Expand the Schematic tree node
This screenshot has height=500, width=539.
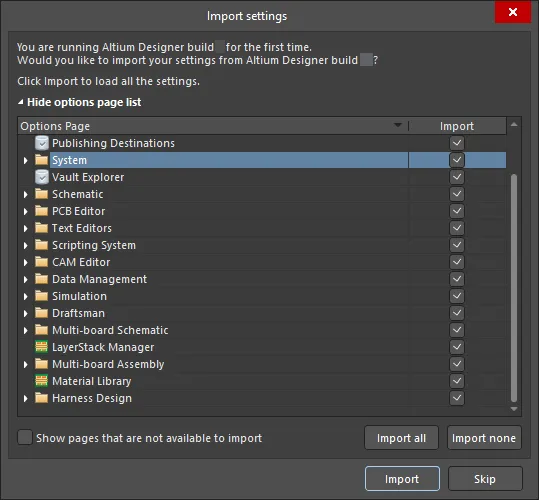(x=25, y=194)
